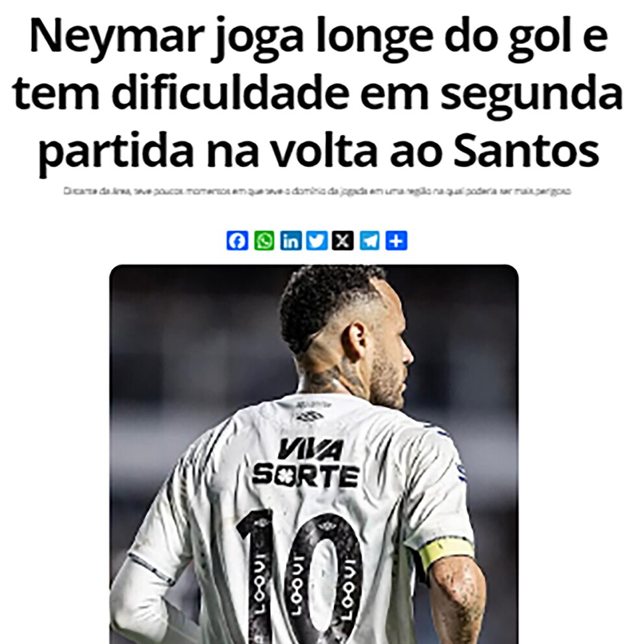Open more share options with plus icon
Viewport: 644px width, 644px height.
pos(397,241)
